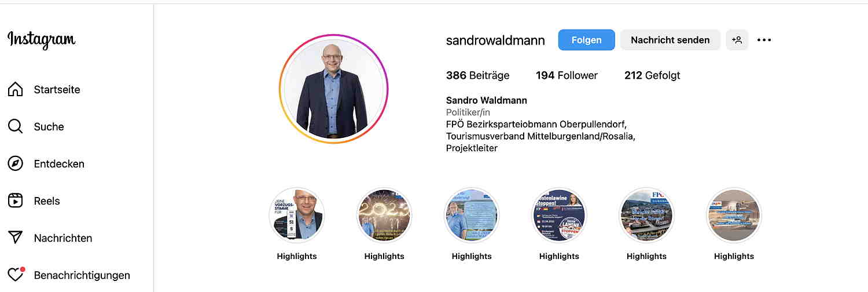Click the blue Folgen button

tap(586, 40)
